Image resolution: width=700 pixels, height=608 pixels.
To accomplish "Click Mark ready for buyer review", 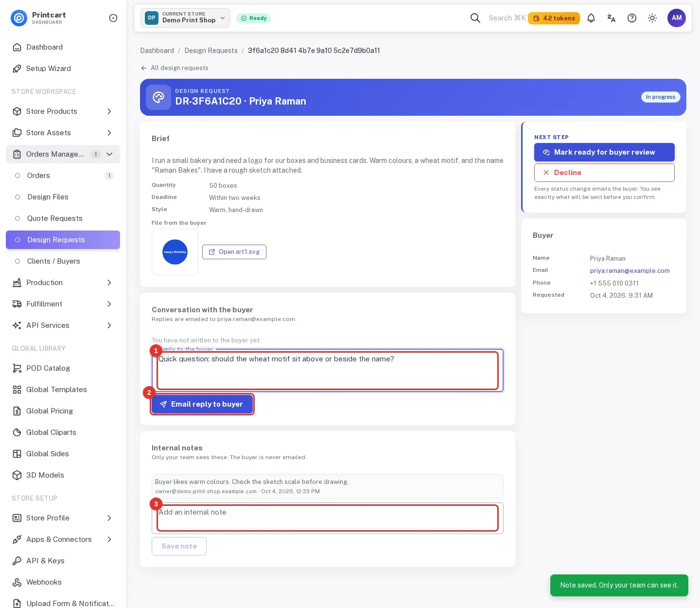I will [604, 152].
